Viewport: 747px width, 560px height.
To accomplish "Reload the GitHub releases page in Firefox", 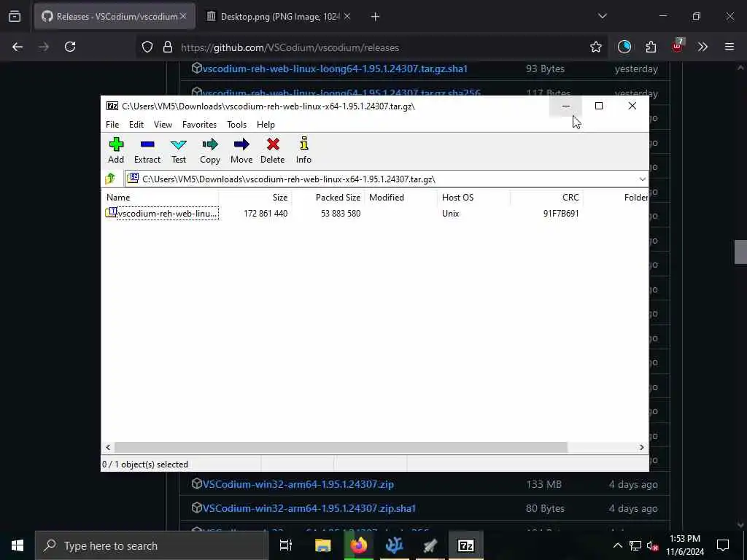I will click(x=70, y=47).
